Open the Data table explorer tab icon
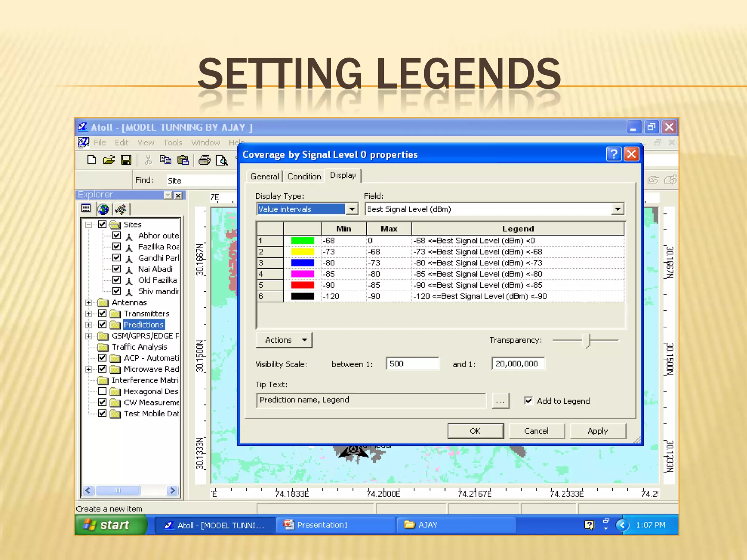The width and height of the screenshot is (747, 560). 86,209
